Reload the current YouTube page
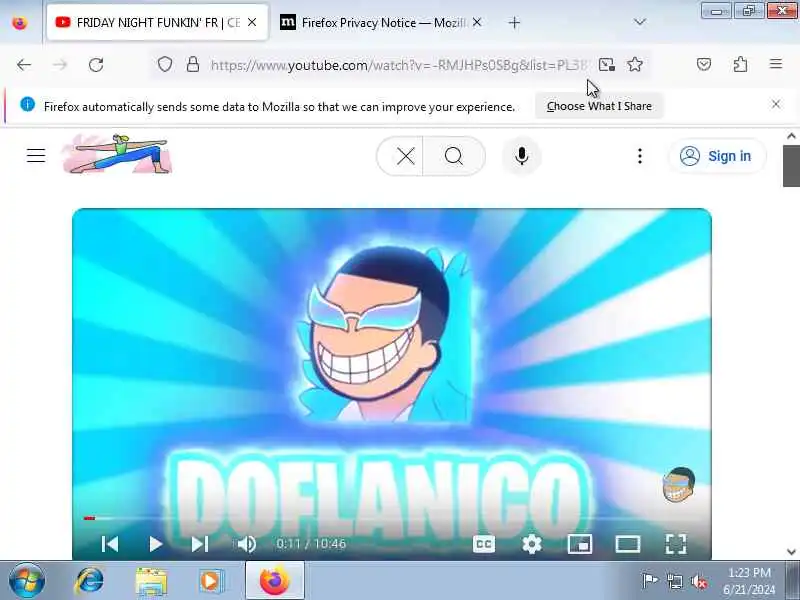 pyautogui.click(x=96, y=65)
